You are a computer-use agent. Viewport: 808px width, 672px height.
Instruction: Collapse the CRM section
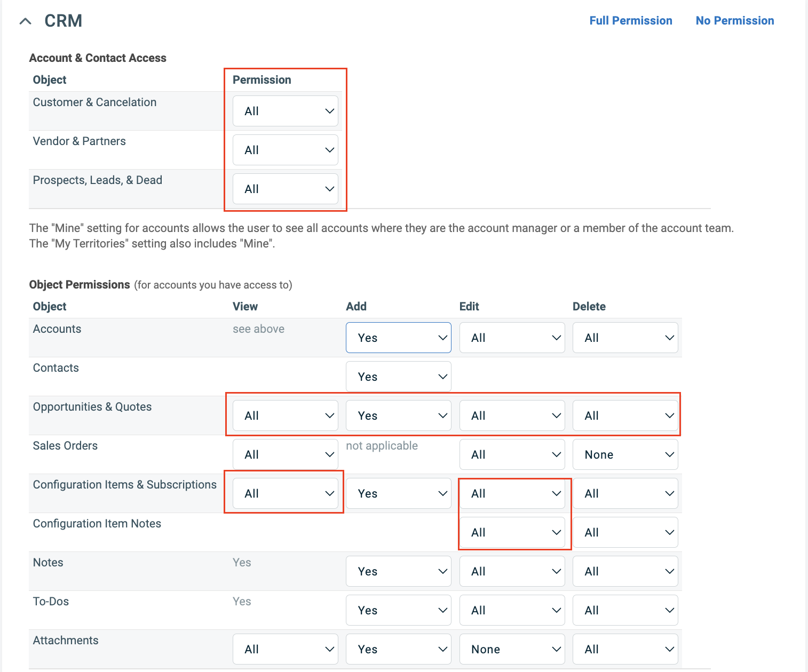(x=25, y=21)
